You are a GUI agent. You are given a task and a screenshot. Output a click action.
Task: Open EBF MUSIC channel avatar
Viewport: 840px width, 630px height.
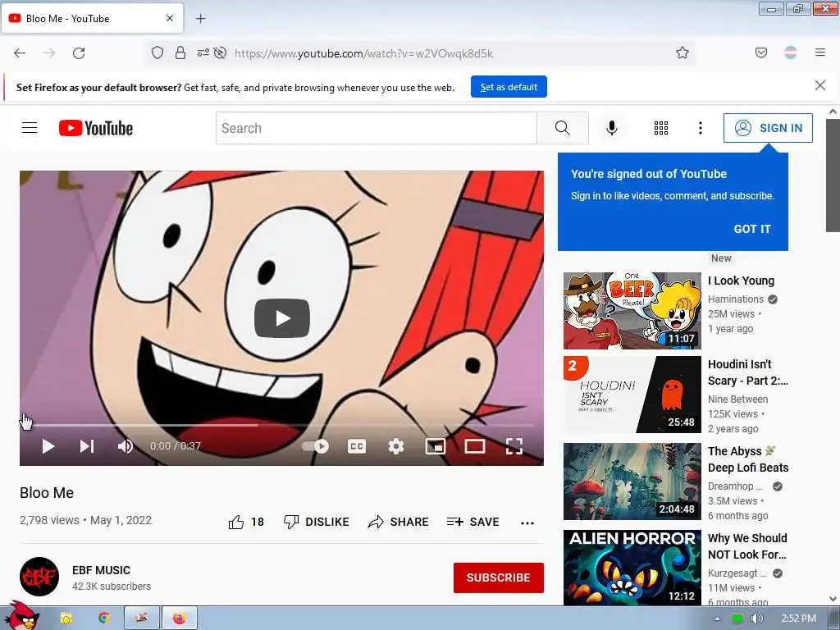click(39, 577)
